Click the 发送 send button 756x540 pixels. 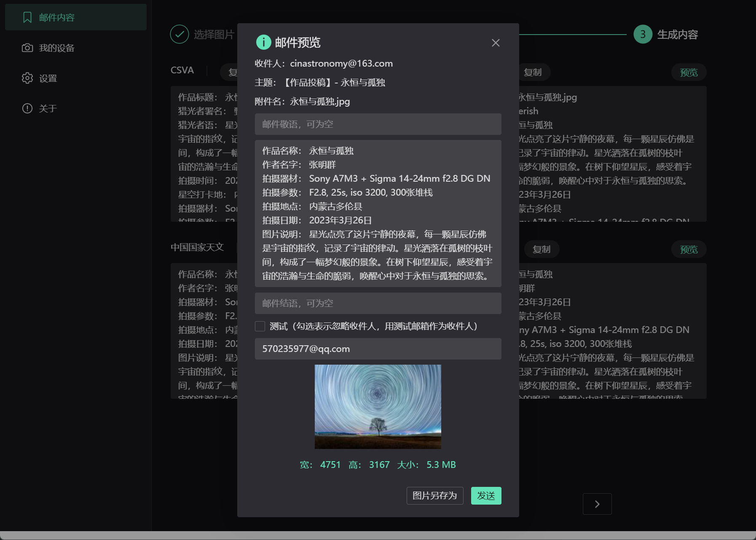(486, 496)
